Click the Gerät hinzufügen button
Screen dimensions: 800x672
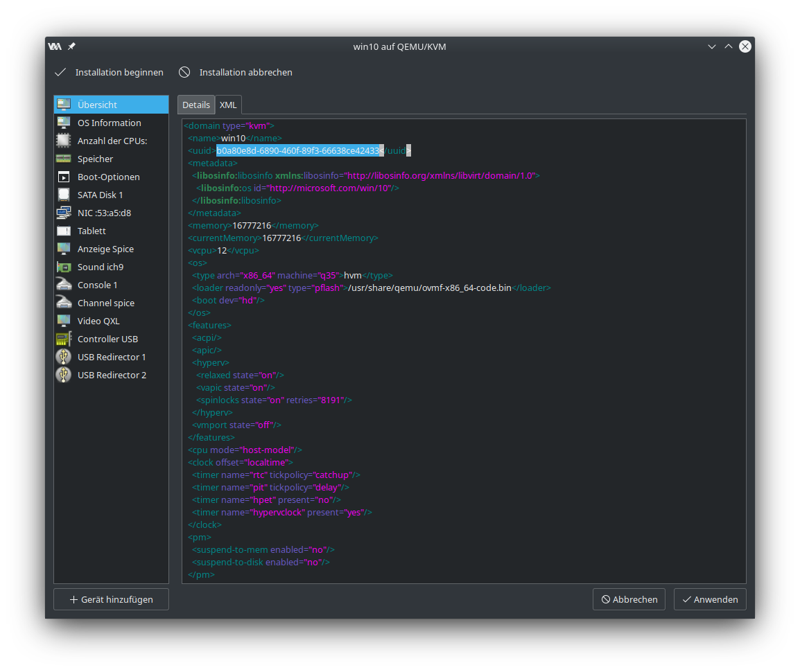pyautogui.click(x=111, y=599)
